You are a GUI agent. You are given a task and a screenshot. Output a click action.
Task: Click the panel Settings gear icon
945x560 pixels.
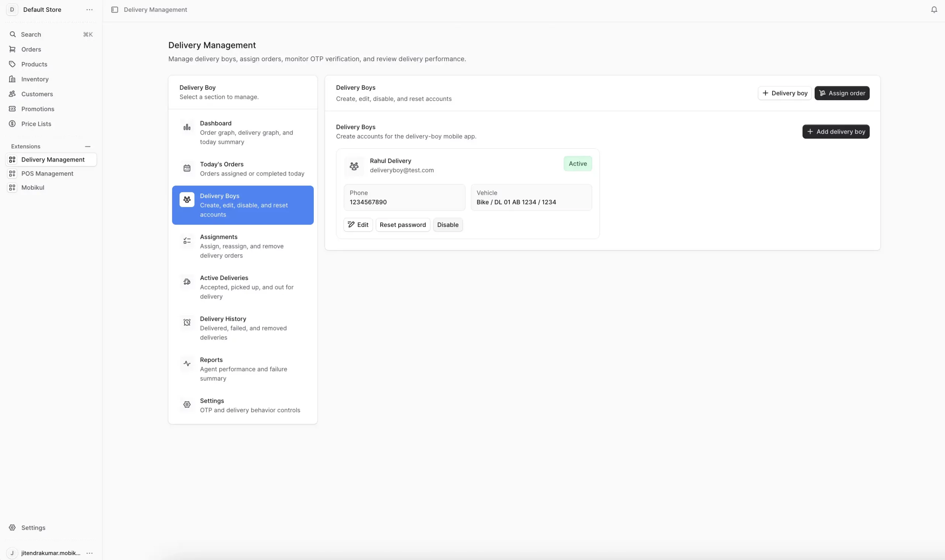187,405
